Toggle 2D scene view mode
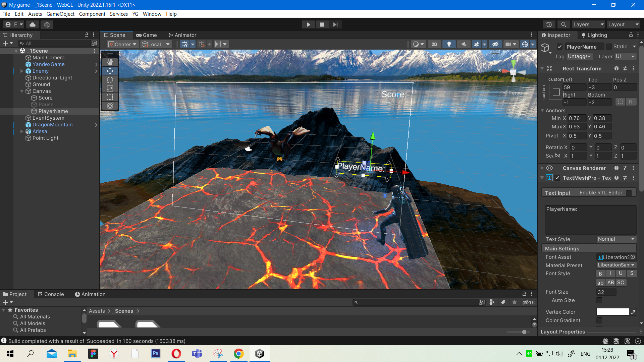Screen dimensions: 644x362 click(434, 44)
